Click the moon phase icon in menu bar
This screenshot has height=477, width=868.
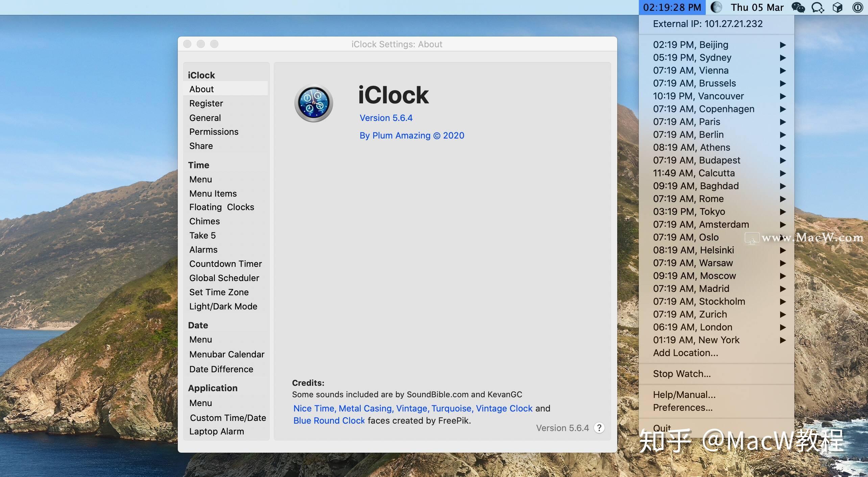pyautogui.click(x=716, y=7)
